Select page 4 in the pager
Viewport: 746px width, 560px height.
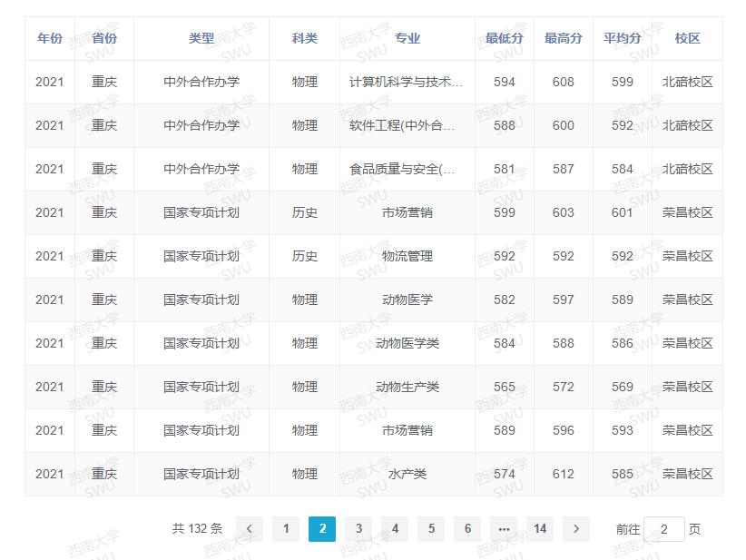click(x=395, y=528)
